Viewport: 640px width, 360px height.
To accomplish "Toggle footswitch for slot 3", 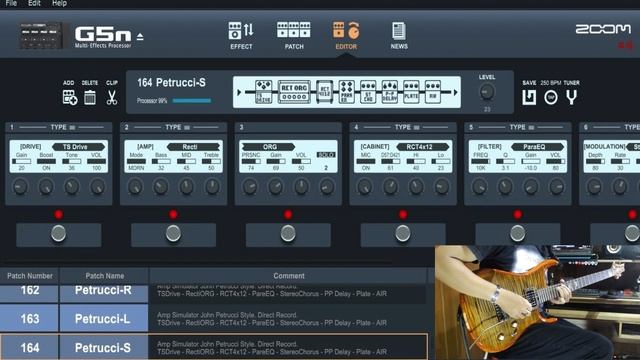I will pos(288,234).
